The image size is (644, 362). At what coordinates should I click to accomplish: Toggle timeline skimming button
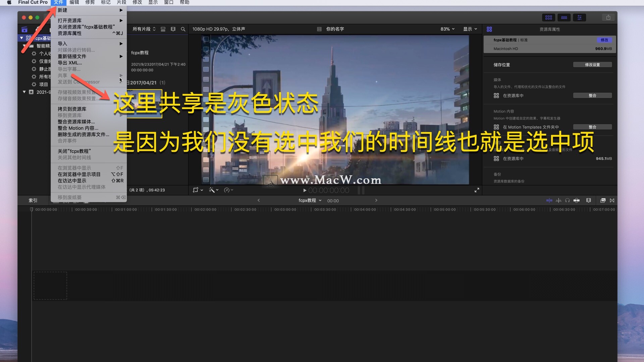click(x=549, y=200)
